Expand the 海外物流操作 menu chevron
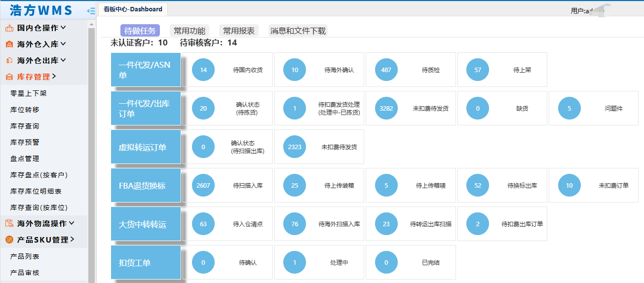The width and height of the screenshot is (644, 283). [x=72, y=223]
